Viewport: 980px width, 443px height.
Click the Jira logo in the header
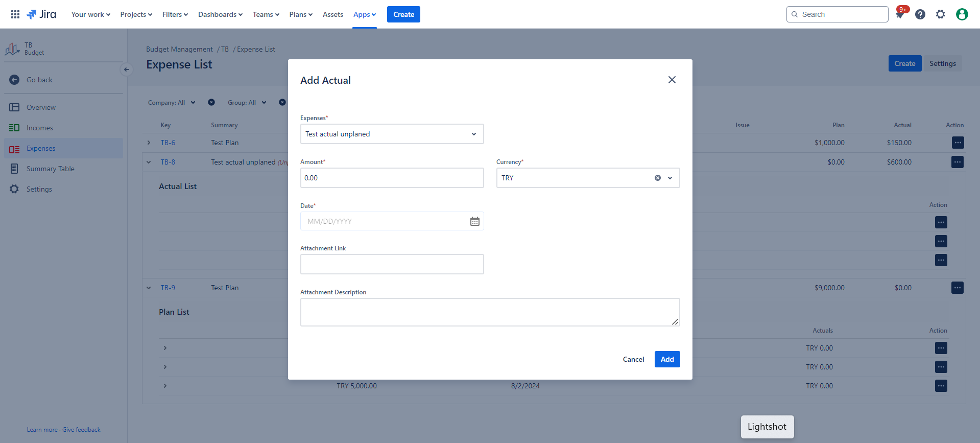[x=41, y=14]
